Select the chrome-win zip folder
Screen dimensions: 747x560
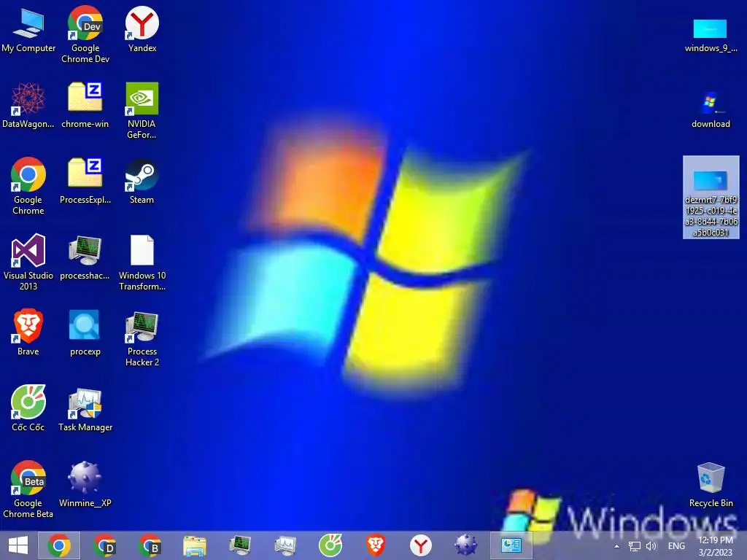click(x=85, y=105)
